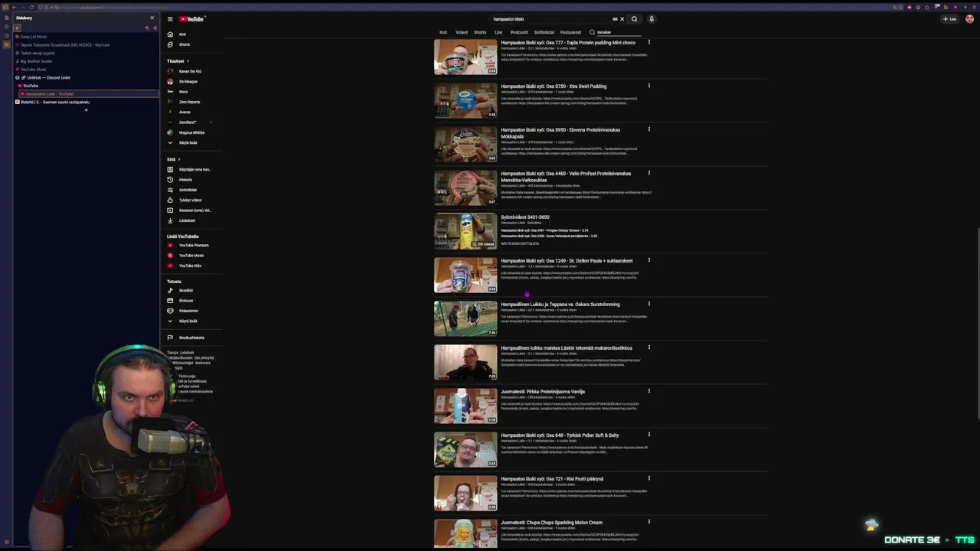
Task: Open YouTube Kids link
Action: tap(191, 266)
